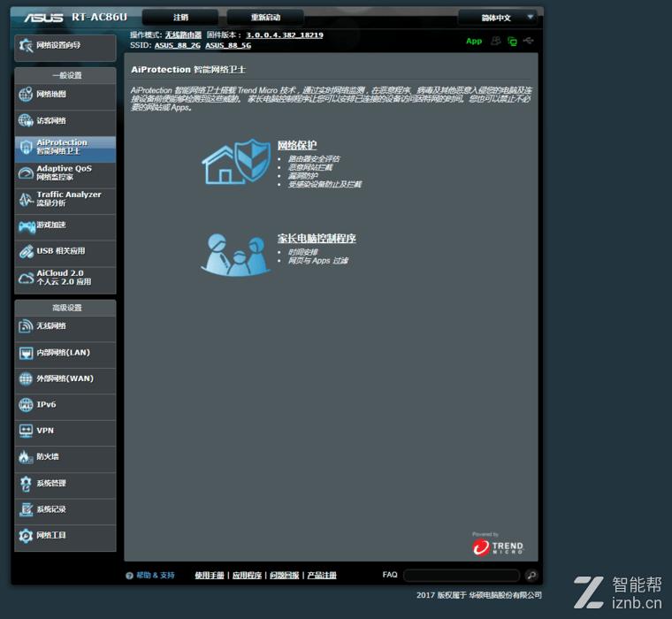
Task: Click the AiCloud 2.0 cloud icon
Action: tap(26, 279)
